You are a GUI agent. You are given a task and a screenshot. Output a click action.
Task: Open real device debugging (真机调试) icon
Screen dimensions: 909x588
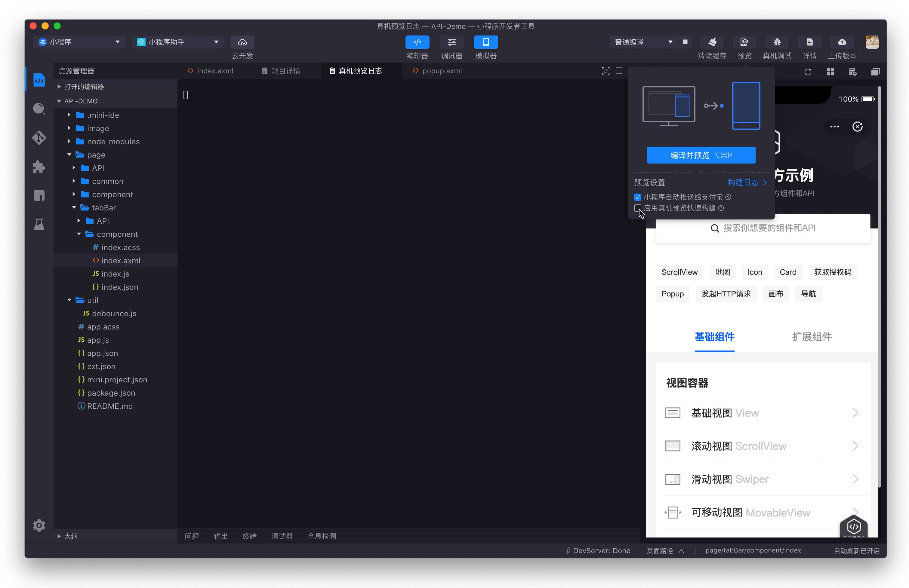[777, 42]
